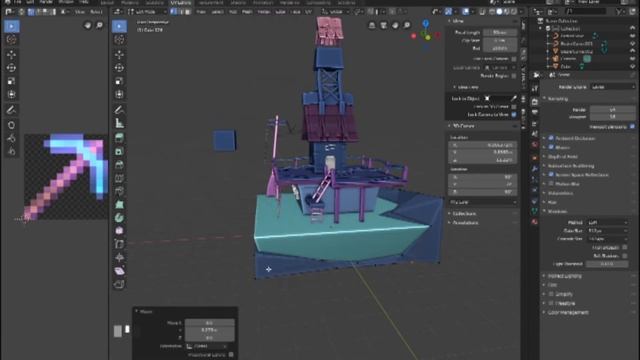The height and width of the screenshot is (360, 640).
Task: Select the Cursor tool in 3D viewport toolbar
Action: point(119,40)
